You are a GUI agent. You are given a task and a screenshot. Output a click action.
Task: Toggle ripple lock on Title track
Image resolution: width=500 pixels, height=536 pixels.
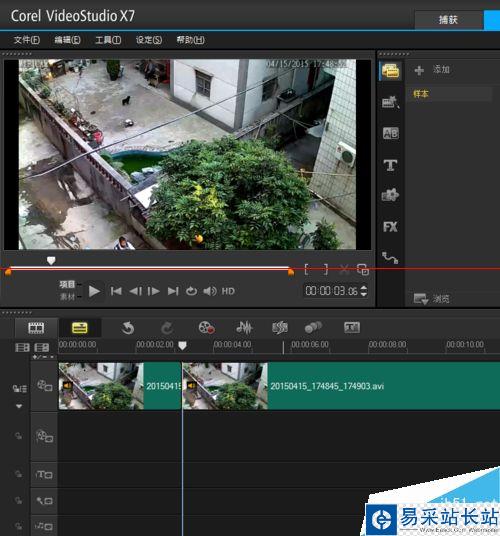[18, 474]
